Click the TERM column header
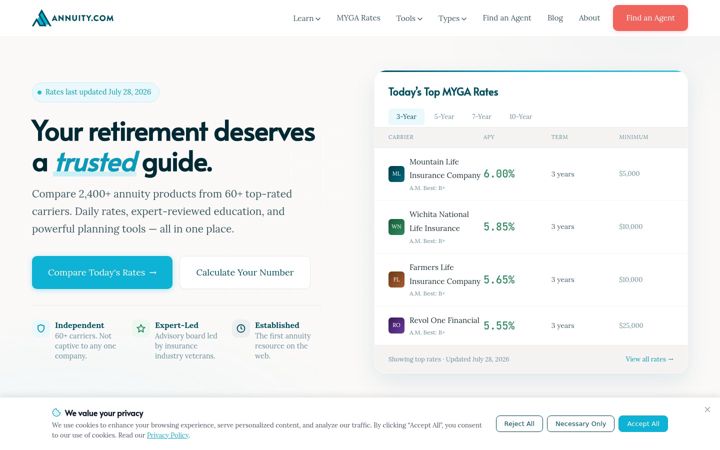The image size is (720, 450). pos(559,137)
